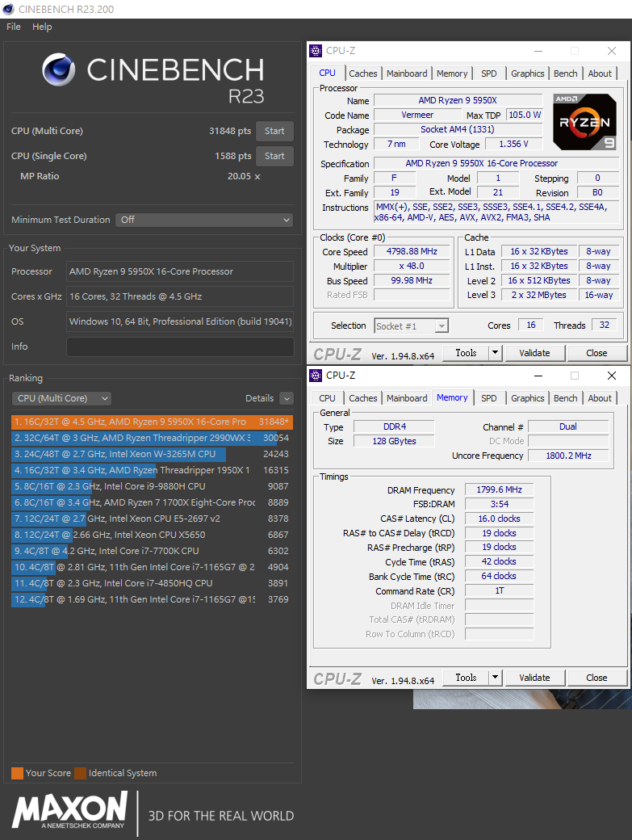This screenshot has width=632, height=840.
Task: Click the Cinebench app icon in title bar
Action: [9, 9]
